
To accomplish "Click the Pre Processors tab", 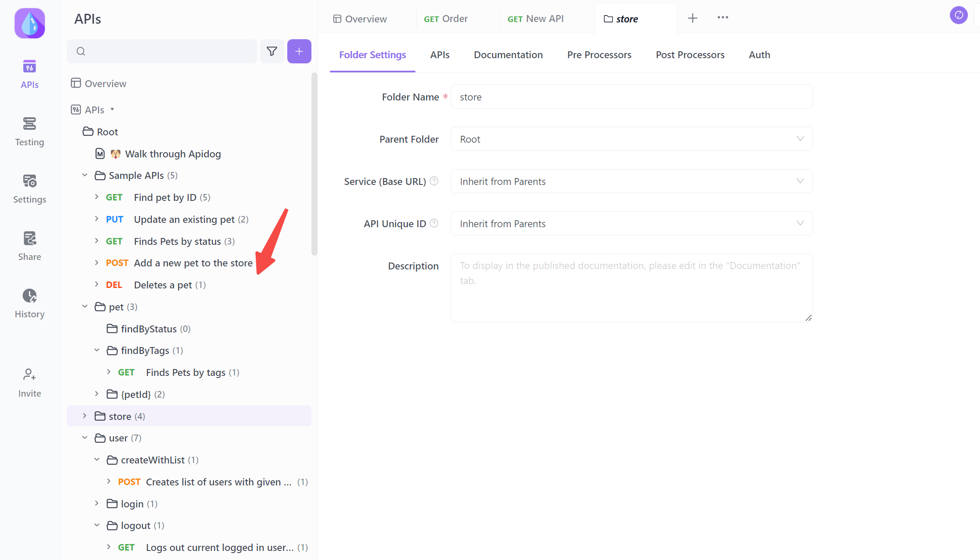I will coord(599,54).
